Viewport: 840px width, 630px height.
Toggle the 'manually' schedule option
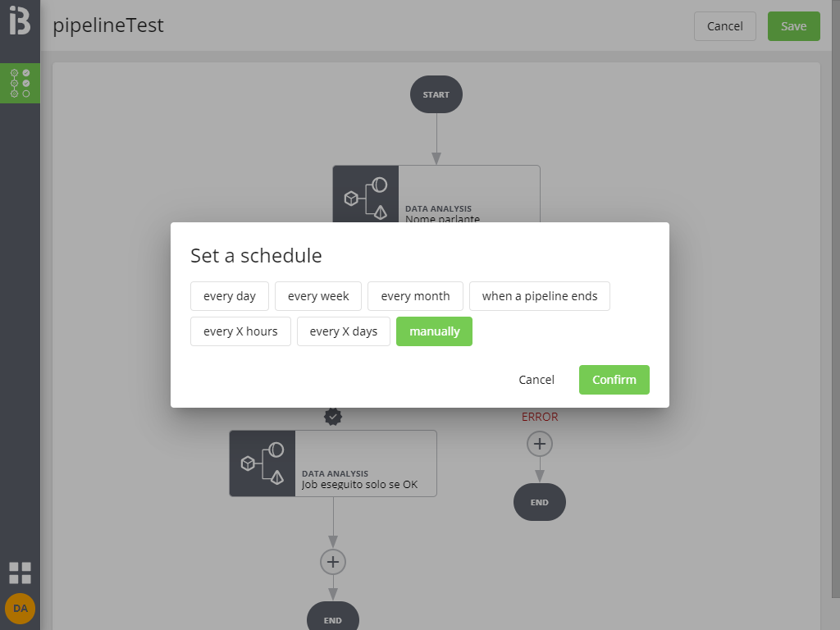(434, 331)
